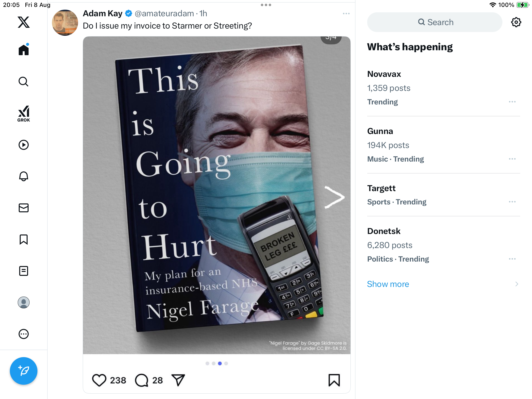Open Messages envelope icon
The width and height of the screenshot is (532, 399).
click(24, 208)
